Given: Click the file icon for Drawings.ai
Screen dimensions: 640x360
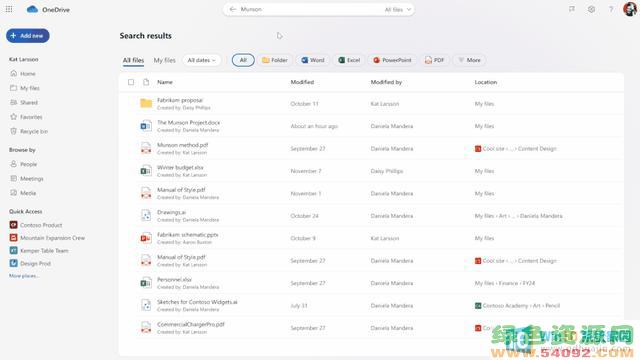Looking at the screenshot, I should click(x=146, y=216).
